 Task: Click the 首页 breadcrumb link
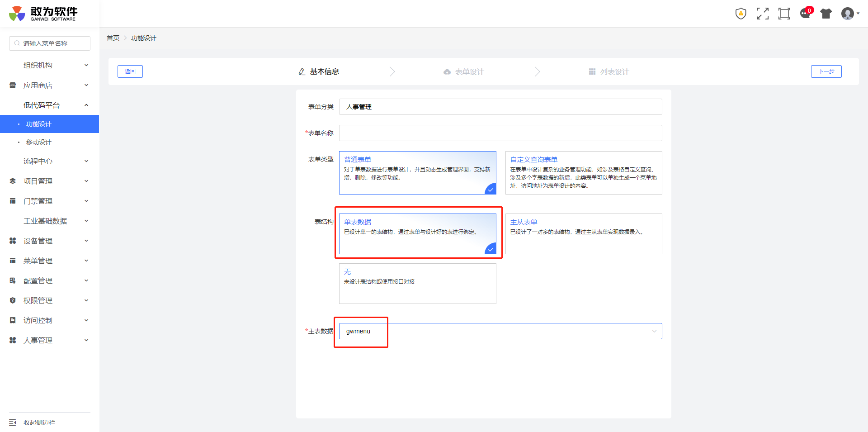click(113, 38)
